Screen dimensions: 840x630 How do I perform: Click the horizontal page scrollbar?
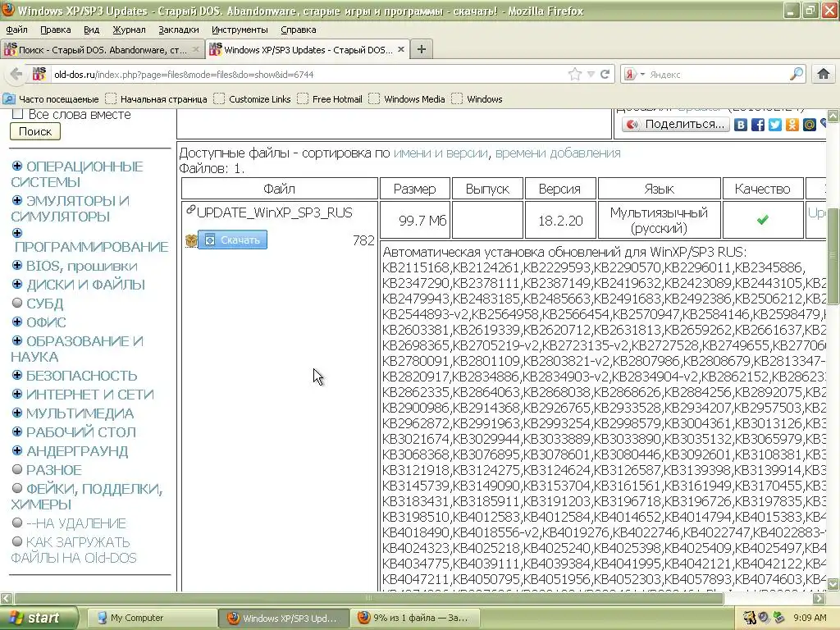click(x=368, y=598)
